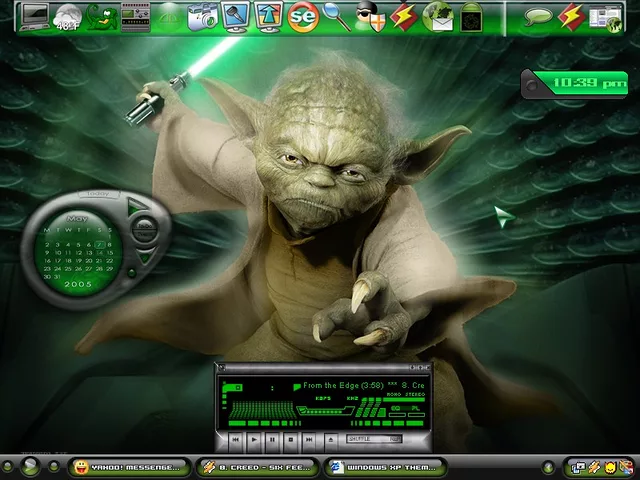Open the camera icon in the top dock
This screenshot has height=480, width=640.
coord(203,16)
